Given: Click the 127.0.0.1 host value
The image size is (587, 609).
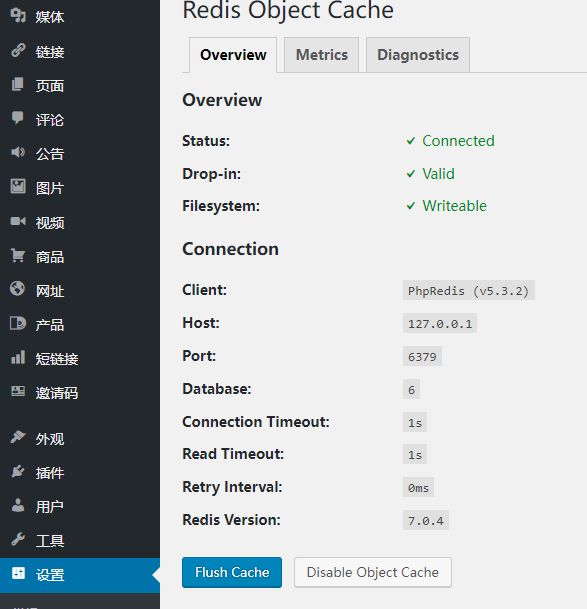Looking at the screenshot, I should pyautogui.click(x=440, y=324).
